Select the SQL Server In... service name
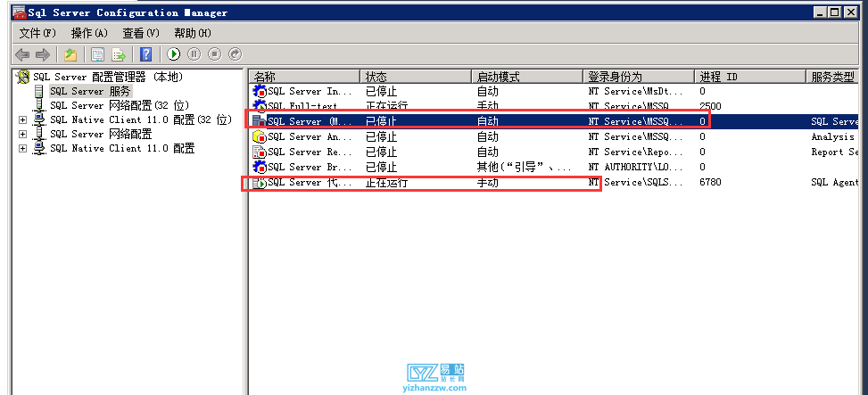Screen dimensions: 868x395 [310, 91]
